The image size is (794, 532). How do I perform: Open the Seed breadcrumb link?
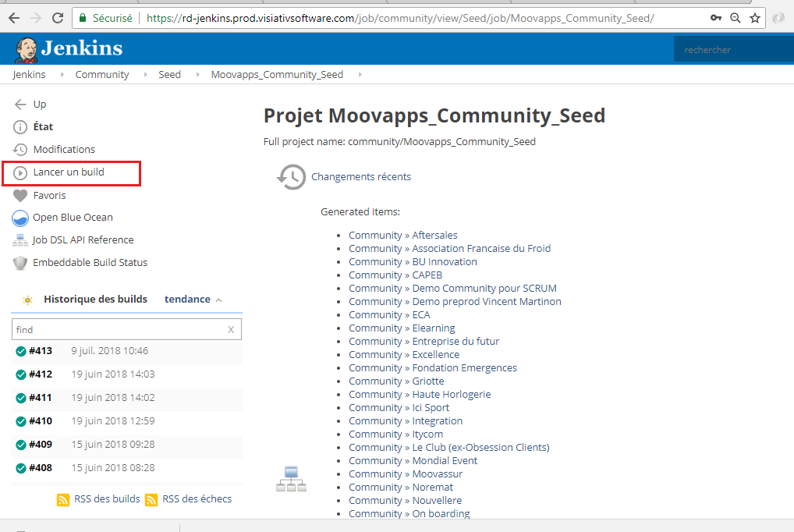[x=169, y=74]
